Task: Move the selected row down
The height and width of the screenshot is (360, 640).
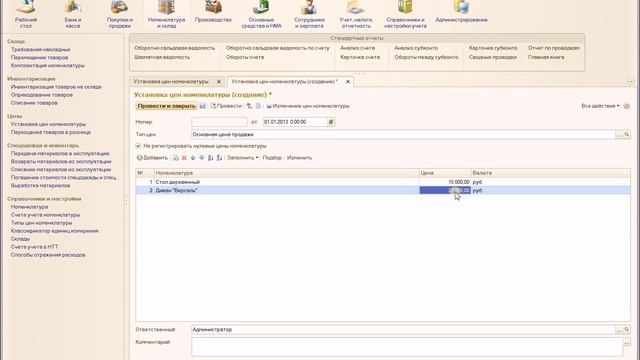Action: coord(202,158)
